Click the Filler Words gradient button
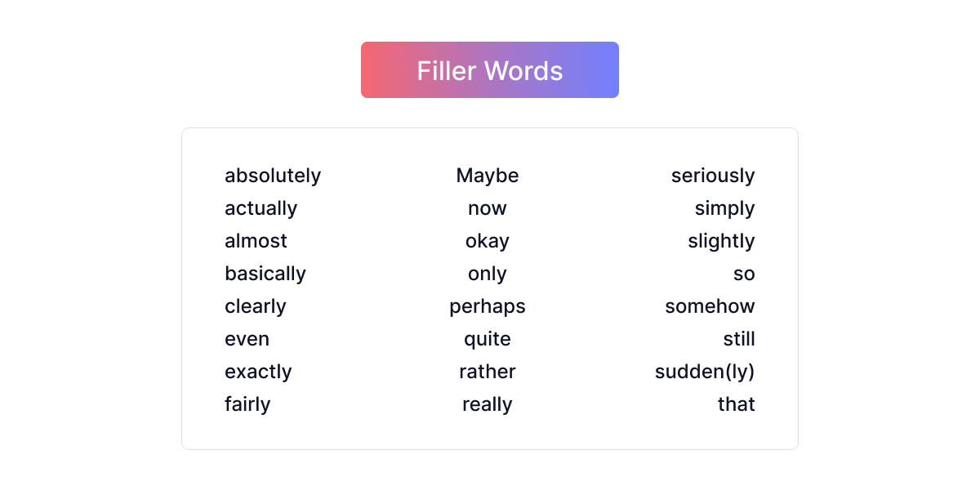The width and height of the screenshot is (980, 495). pyautogui.click(x=490, y=70)
